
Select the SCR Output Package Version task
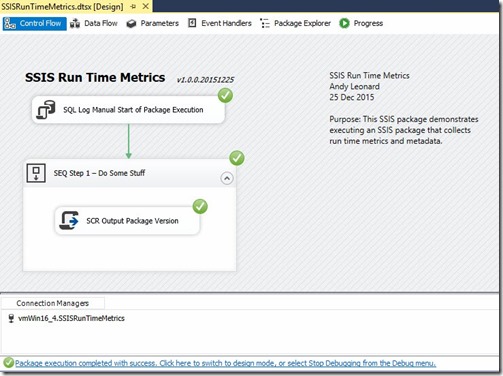click(127, 221)
